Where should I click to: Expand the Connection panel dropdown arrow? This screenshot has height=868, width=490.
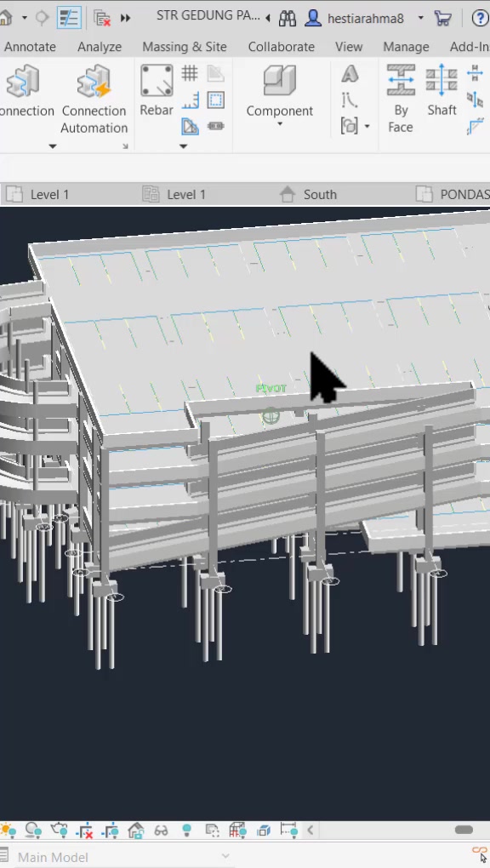tap(53, 146)
